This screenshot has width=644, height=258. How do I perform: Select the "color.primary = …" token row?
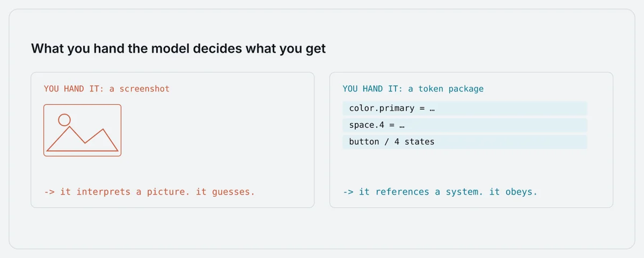pyautogui.click(x=465, y=108)
